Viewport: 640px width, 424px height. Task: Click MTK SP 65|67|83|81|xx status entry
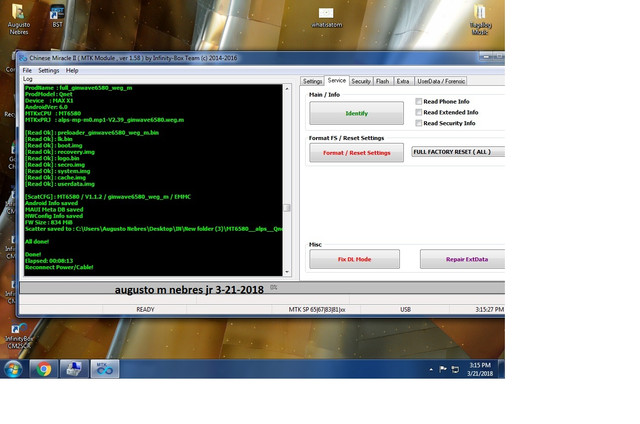tap(317, 309)
